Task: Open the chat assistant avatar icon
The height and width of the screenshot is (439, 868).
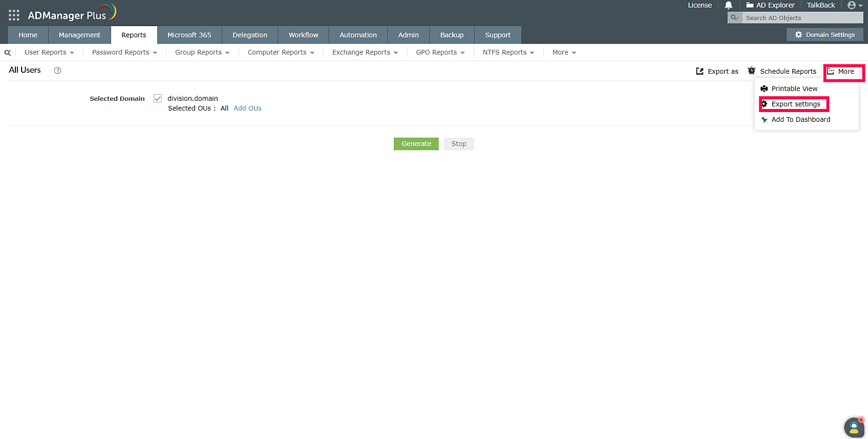Action: coord(854,427)
